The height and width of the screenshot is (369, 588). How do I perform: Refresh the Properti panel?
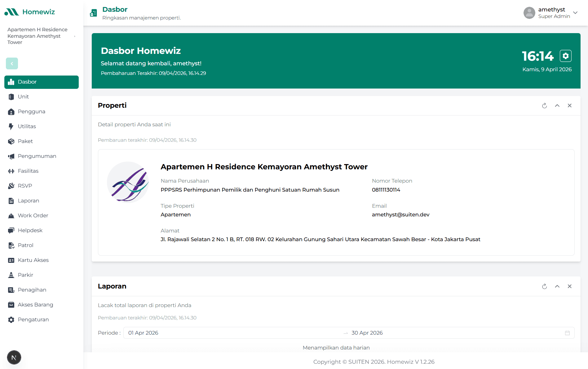click(545, 106)
